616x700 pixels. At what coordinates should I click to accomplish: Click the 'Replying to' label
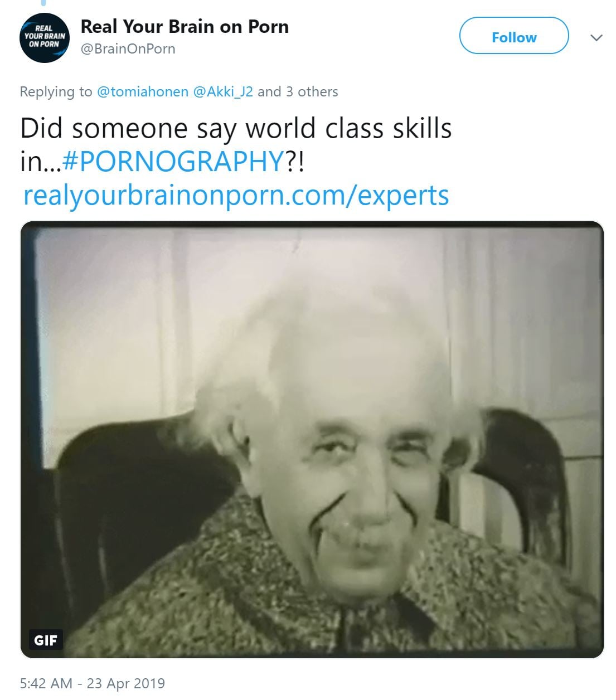(x=56, y=91)
